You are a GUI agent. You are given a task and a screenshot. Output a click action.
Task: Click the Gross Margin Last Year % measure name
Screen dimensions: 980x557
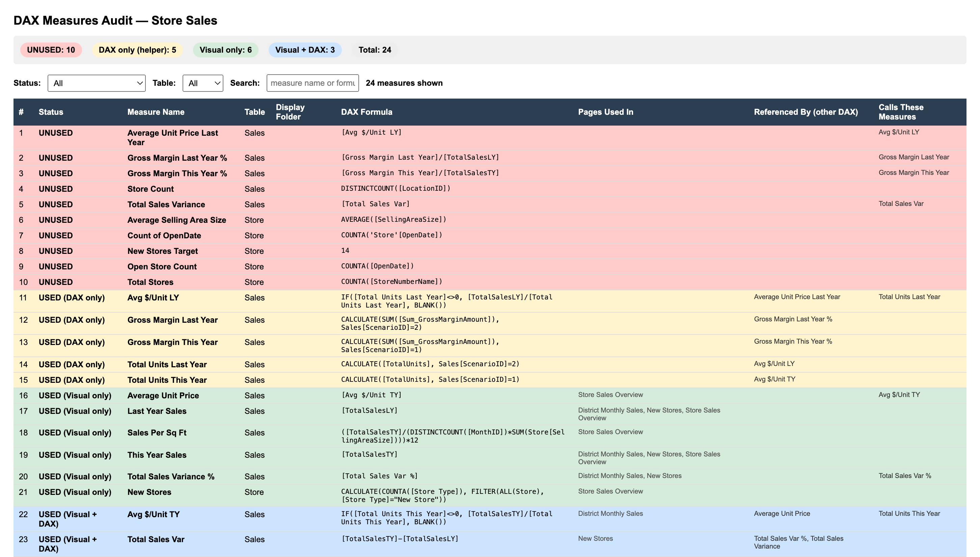tap(177, 158)
